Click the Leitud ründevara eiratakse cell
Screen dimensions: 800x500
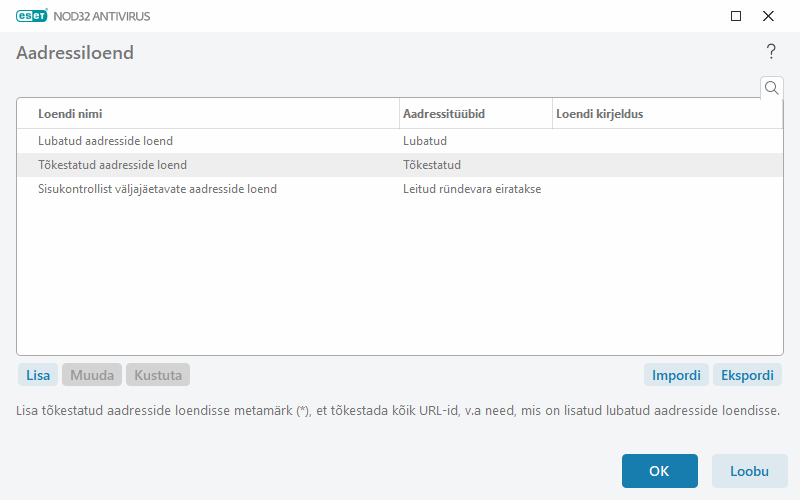pyautogui.click(x=472, y=189)
